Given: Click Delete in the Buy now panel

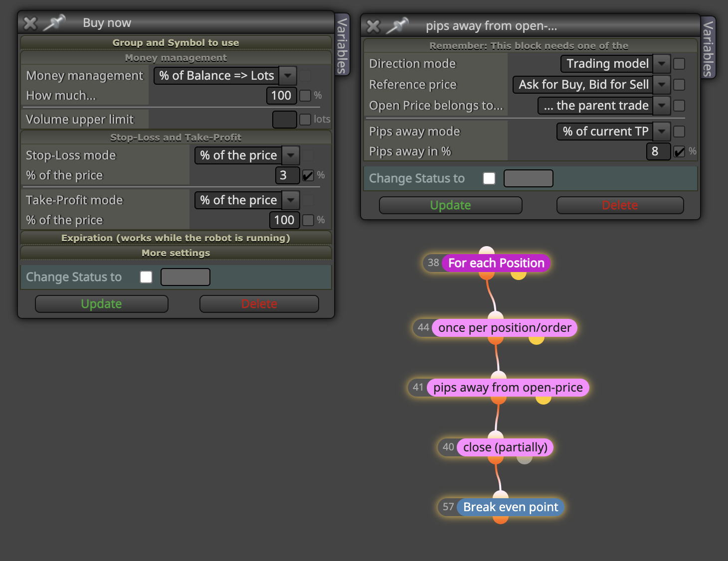Looking at the screenshot, I should click(x=259, y=304).
